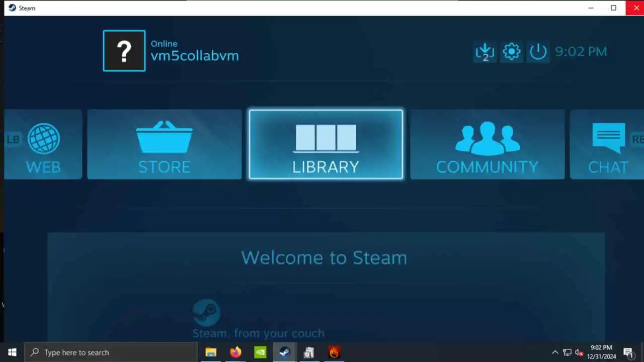Open the CHAT tile

(x=607, y=144)
